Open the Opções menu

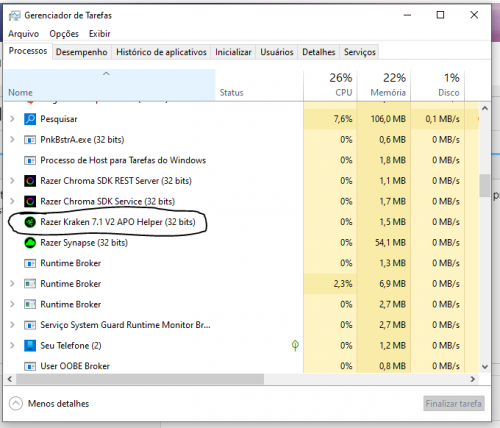click(x=64, y=34)
